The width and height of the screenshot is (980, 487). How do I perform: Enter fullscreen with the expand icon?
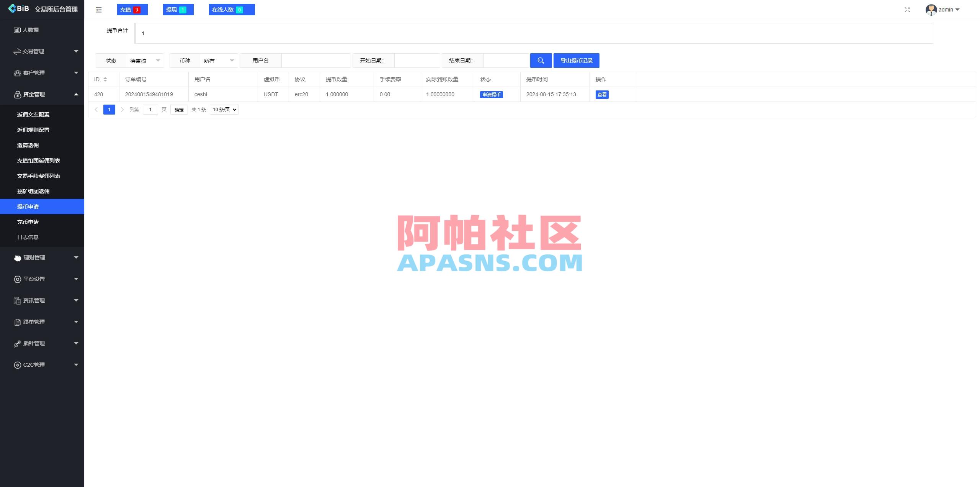(907, 10)
